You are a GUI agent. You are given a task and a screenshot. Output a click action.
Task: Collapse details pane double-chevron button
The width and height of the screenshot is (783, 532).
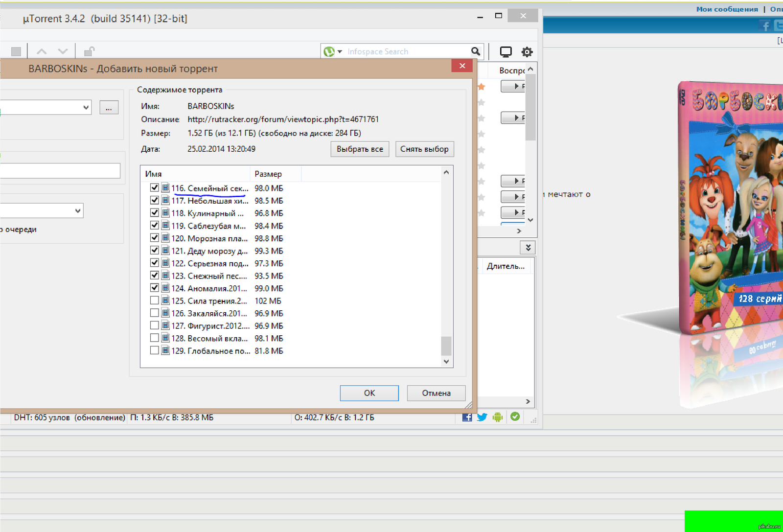(528, 248)
